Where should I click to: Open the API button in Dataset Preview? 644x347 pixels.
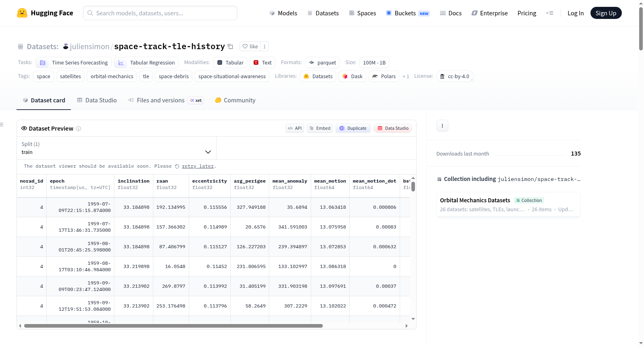295,128
